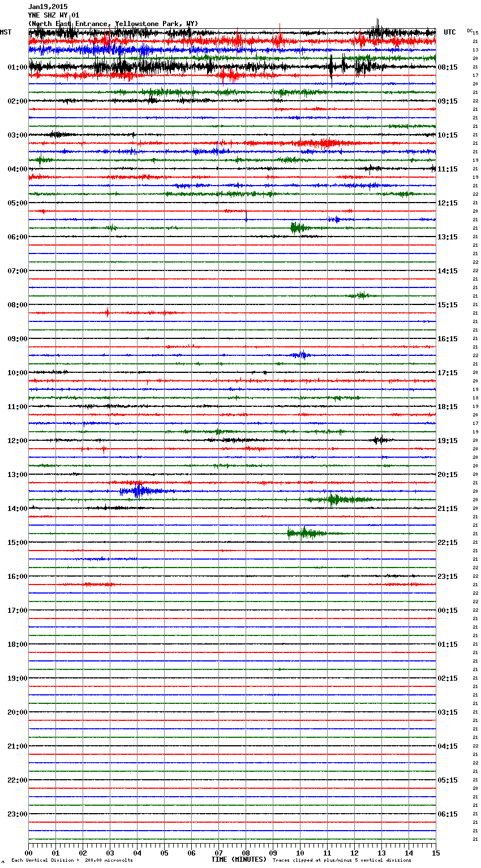Click the North East Entrance, Yellowstone Park title

point(113,24)
